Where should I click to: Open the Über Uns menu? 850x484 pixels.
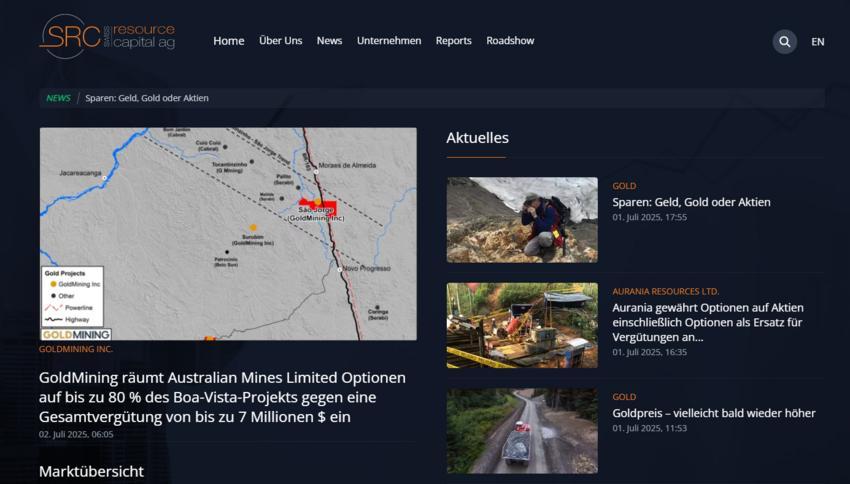pos(280,41)
